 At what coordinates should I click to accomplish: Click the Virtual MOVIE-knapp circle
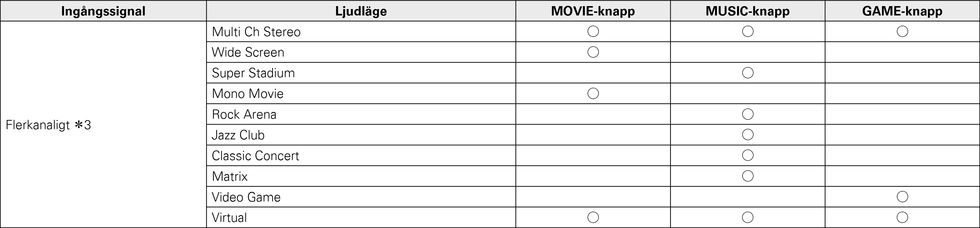(593, 217)
